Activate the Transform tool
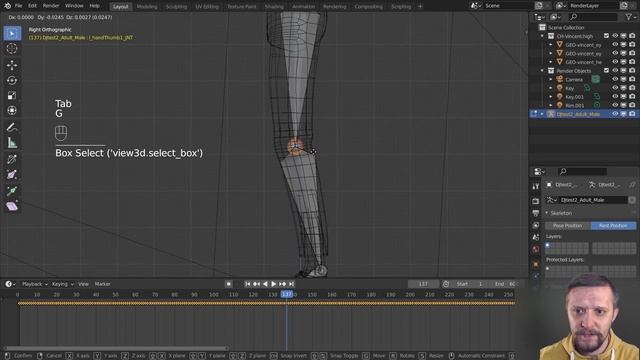Screen dimensions: 640x360 click(x=12, y=111)
